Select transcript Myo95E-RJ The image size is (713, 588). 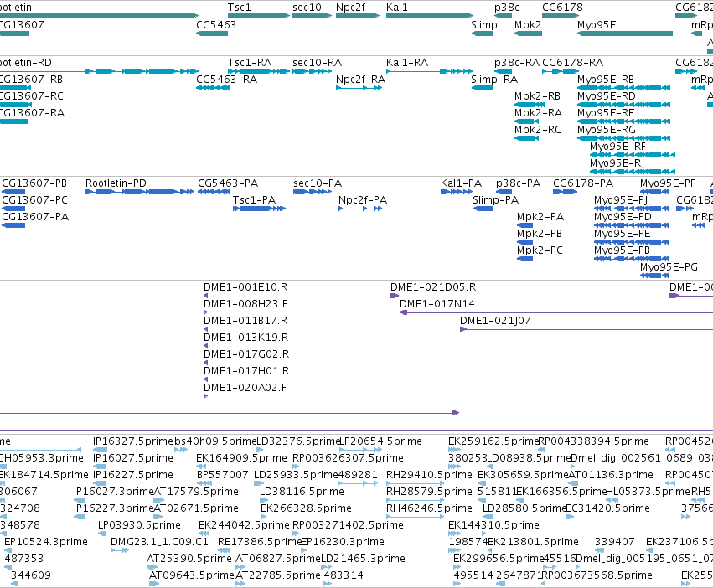(633, 172)
